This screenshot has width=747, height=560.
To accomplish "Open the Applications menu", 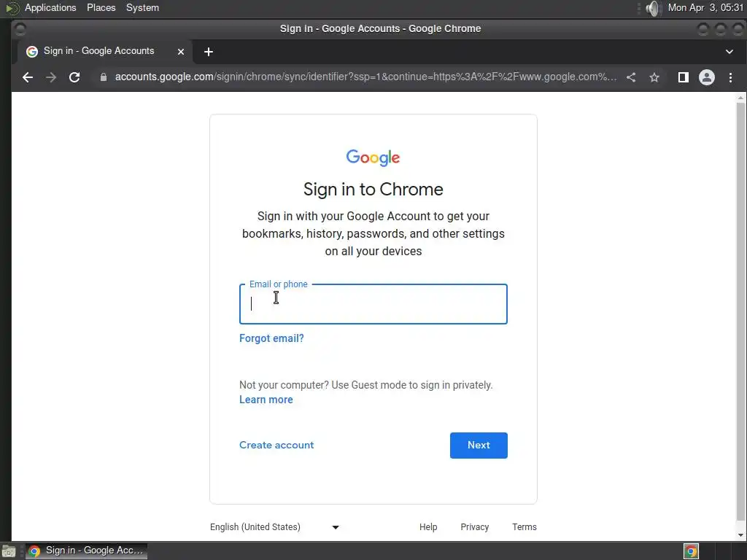I will coord(50,7).
